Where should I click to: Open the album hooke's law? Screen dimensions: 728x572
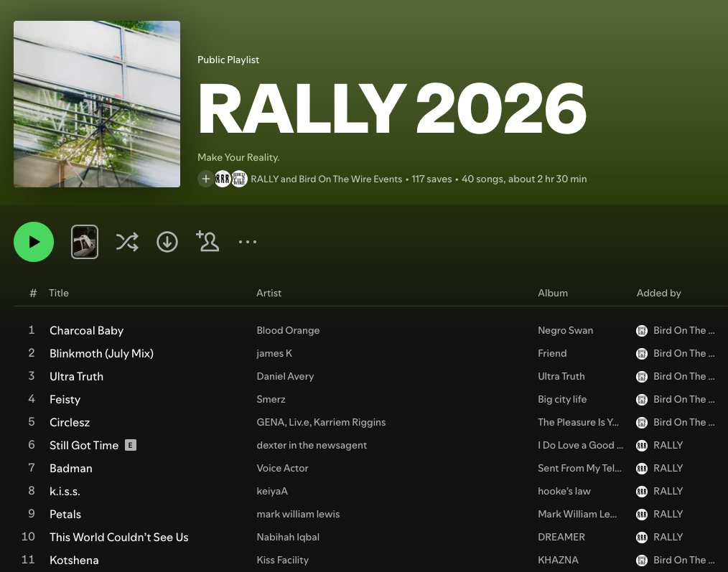[x=564, y=491]
